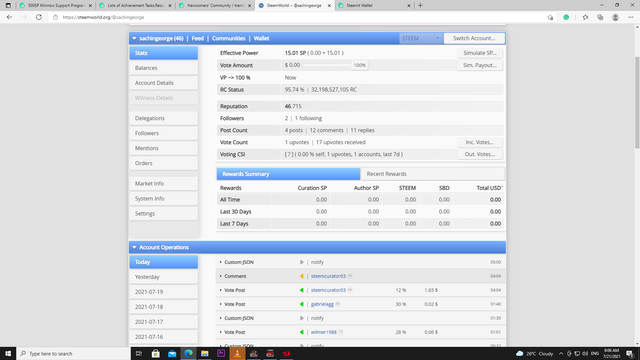Expand the Comment operation row

[221, 276]
